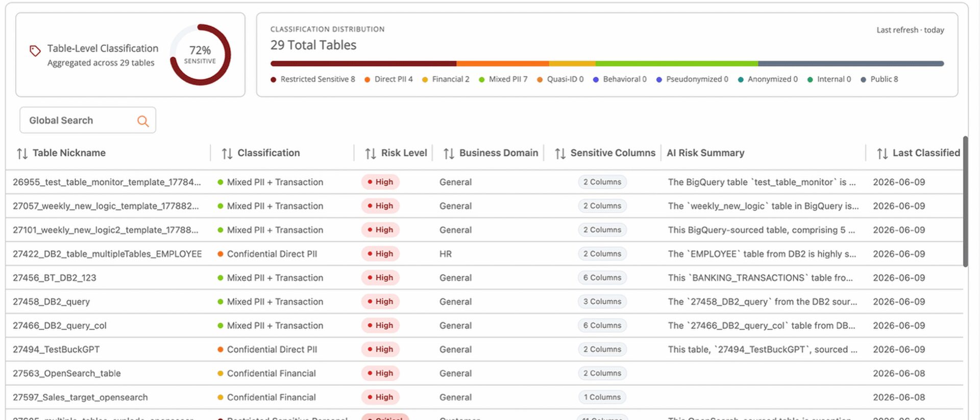Click the High risk badge for 27466_DB2_query_col
Image resolution: width=980 pixels, height=420 pixels.
click(x=380, y=326)
